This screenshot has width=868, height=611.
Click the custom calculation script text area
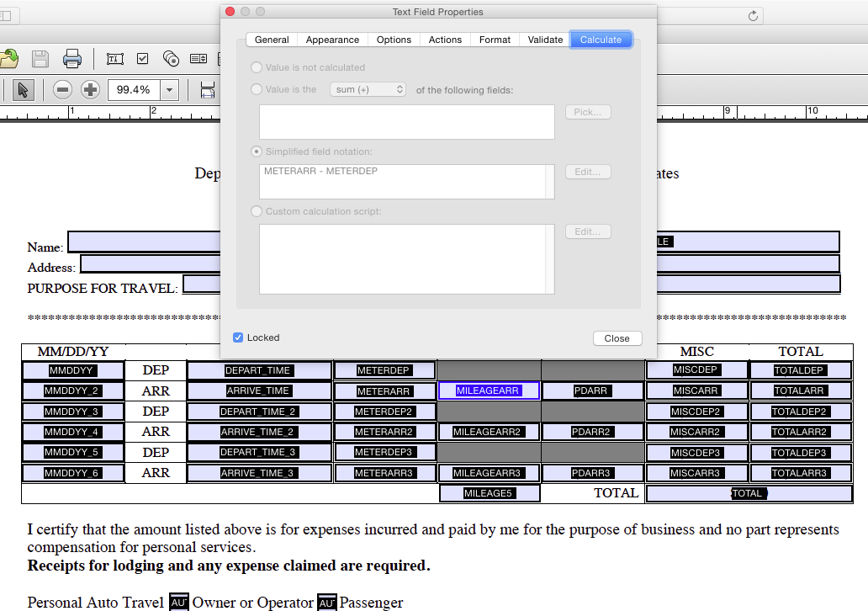click(407, 259)
